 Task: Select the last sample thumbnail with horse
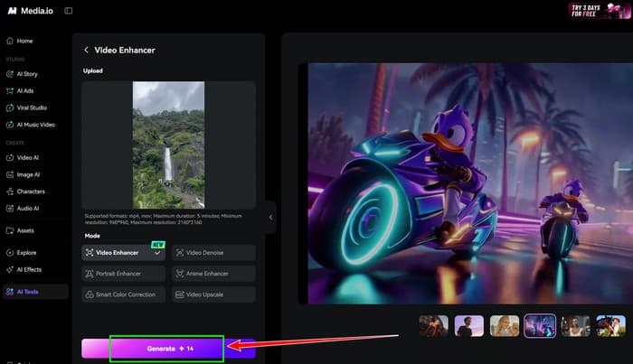(610, 326)
